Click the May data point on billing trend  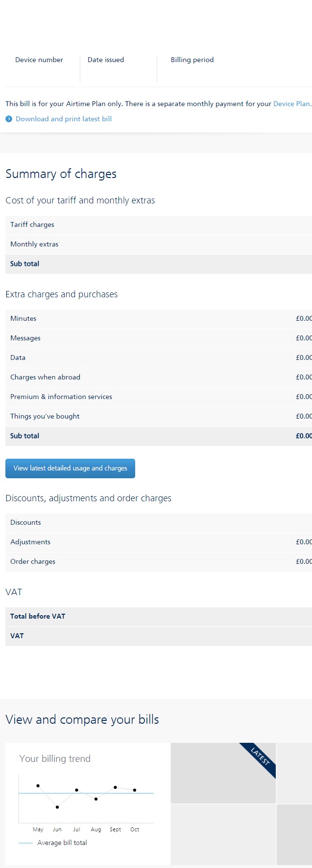click(x=38, y=785)
